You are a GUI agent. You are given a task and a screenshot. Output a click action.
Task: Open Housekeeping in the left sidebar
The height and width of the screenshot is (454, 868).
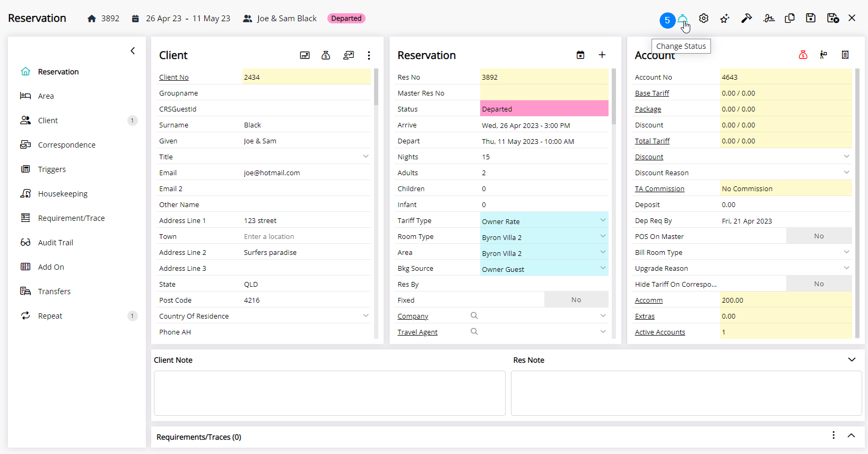63,194
